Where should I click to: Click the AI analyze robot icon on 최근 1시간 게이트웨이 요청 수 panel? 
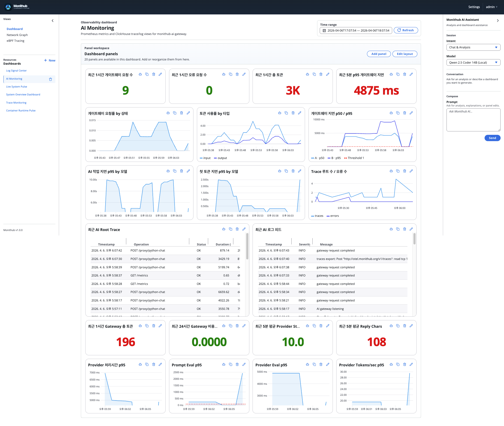coord(140,74)
